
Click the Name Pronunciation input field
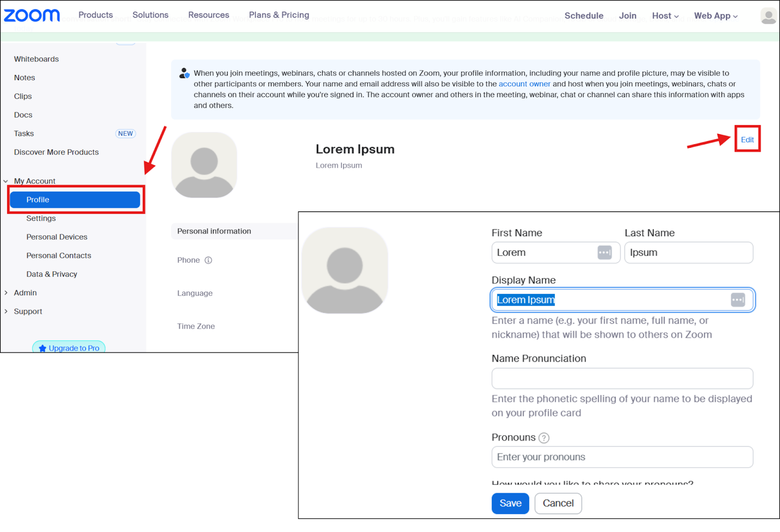(x=622, y=378)
